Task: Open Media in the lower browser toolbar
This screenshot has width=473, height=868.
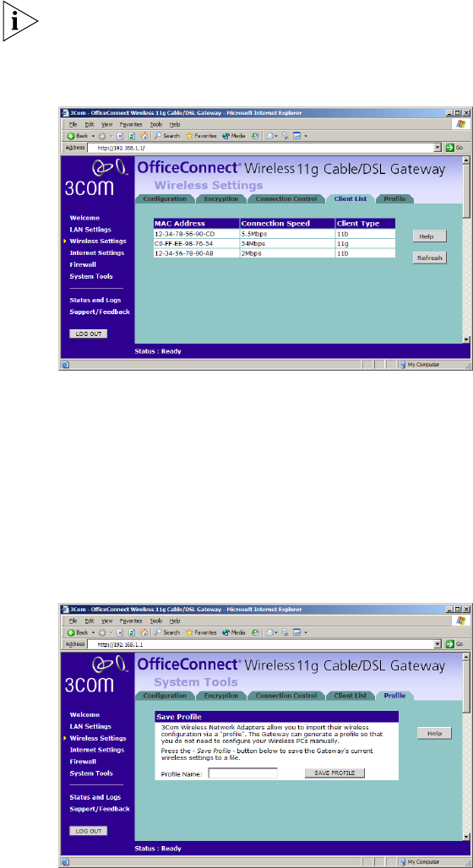Action: [234, 632]
